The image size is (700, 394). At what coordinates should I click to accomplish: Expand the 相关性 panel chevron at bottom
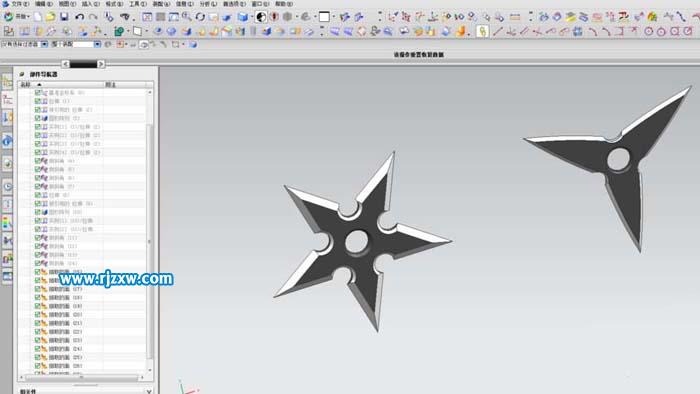[x=149, y=391]
